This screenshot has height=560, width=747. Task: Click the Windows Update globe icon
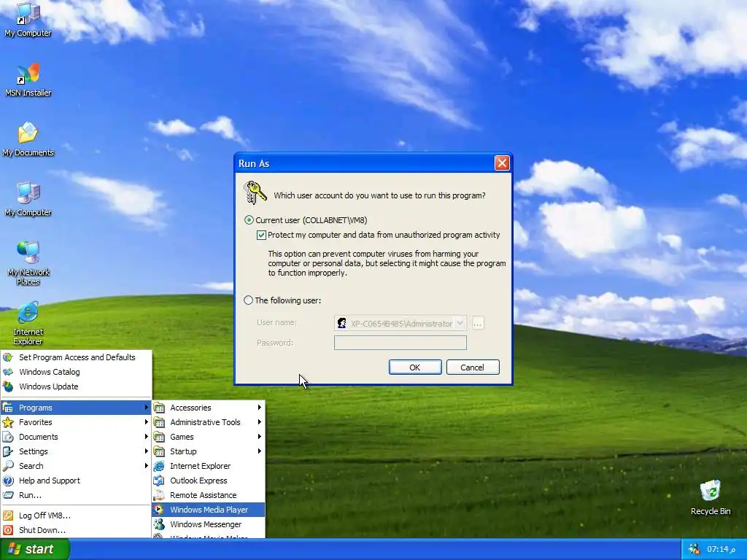click(7, 386)
